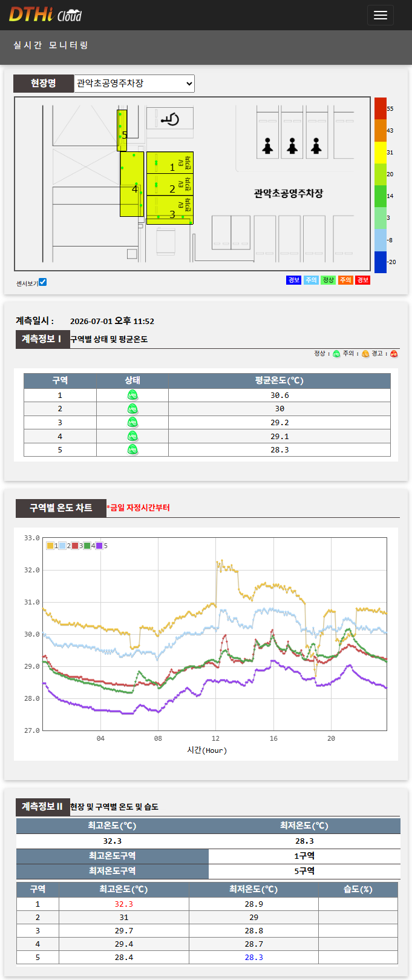412x980 pixels.
Task: Click the wheelchair accessible parking icon
Action: coord(170,119)
